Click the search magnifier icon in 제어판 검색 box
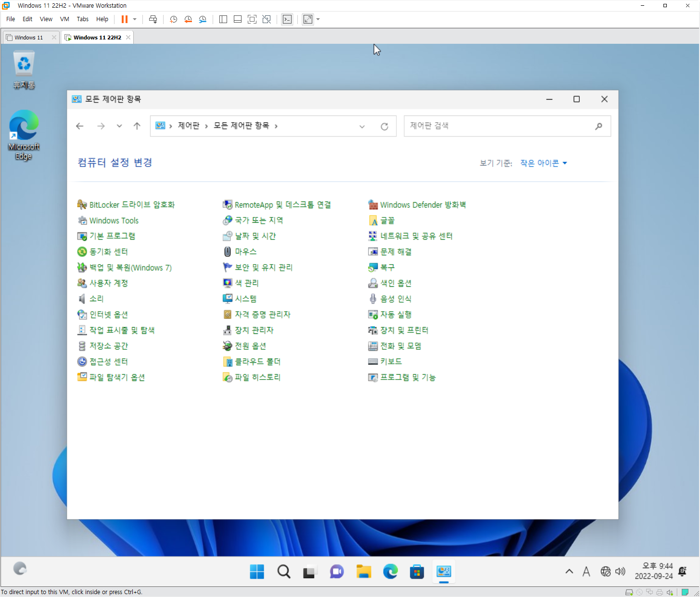 click(598, 126)
